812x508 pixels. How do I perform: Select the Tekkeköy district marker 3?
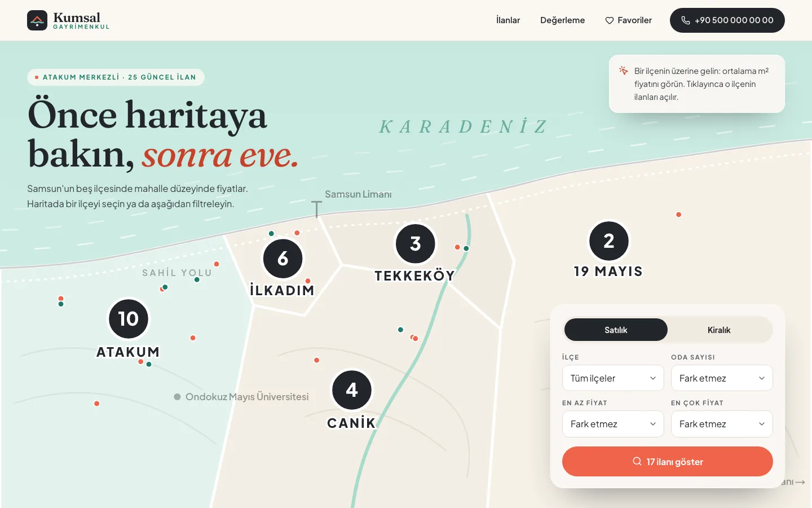416,244
